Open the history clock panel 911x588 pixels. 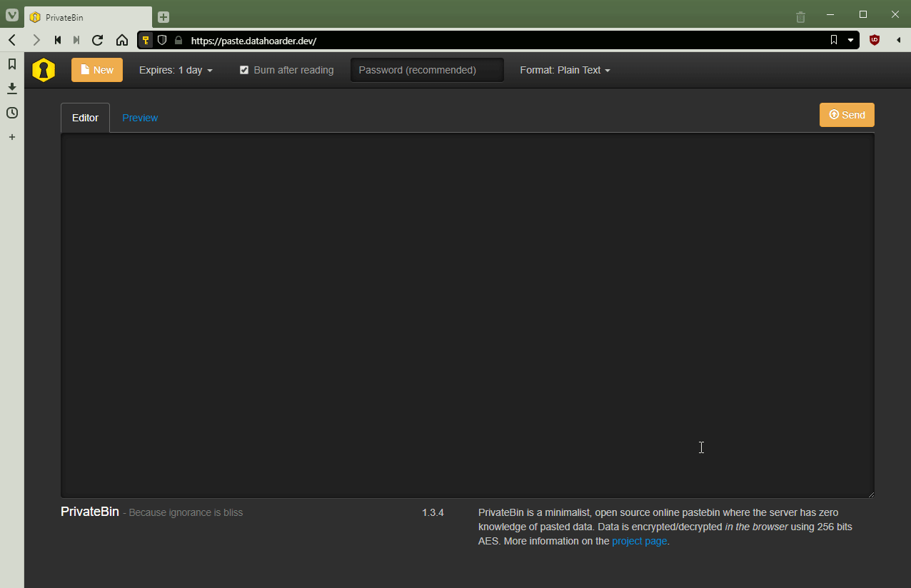click(12, 113)
